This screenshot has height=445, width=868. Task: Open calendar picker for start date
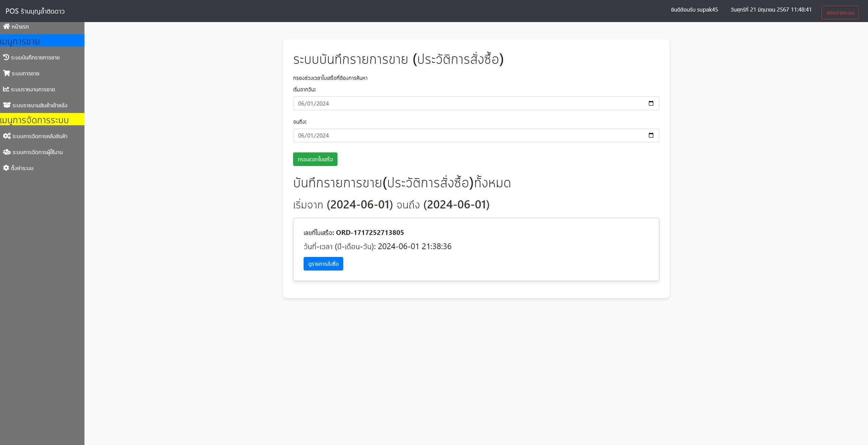coord(651,103)
